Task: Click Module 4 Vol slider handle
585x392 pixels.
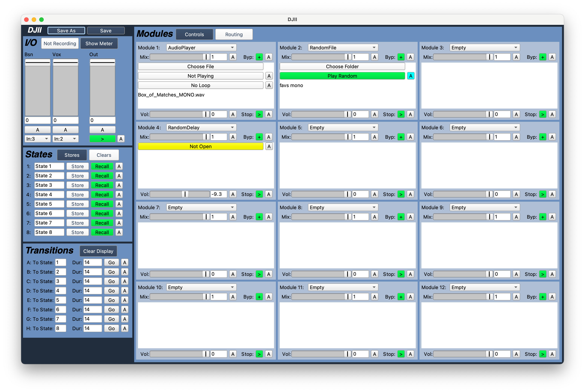Action: point(185,194)
